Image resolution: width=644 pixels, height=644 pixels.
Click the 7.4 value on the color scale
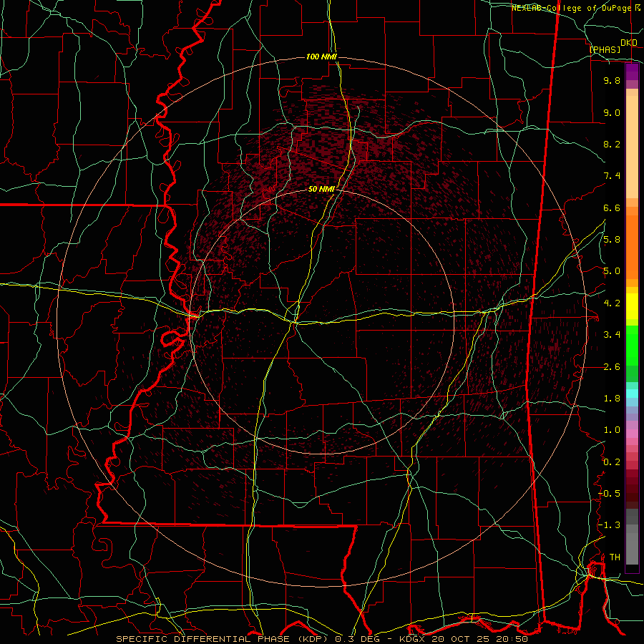coord(612,176)
